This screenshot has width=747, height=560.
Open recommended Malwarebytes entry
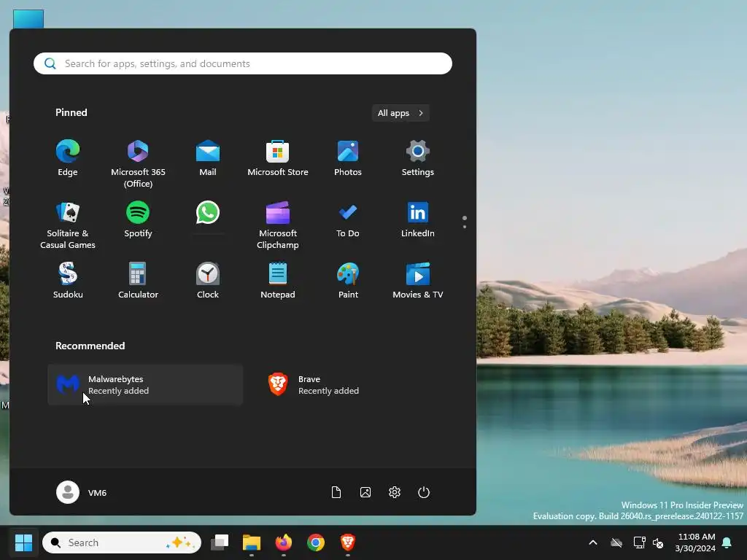pos(145,385)
